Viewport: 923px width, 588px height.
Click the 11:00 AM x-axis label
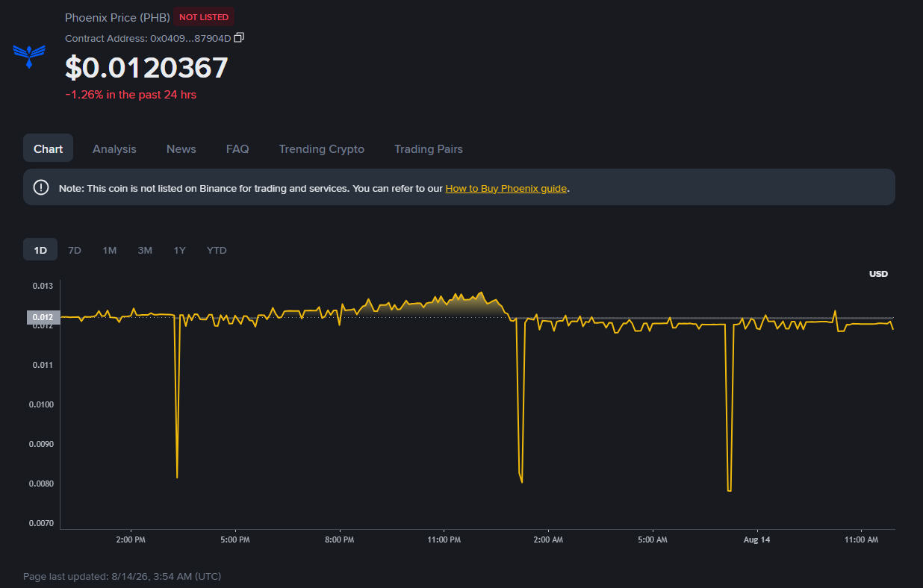(x=861, y=539)
